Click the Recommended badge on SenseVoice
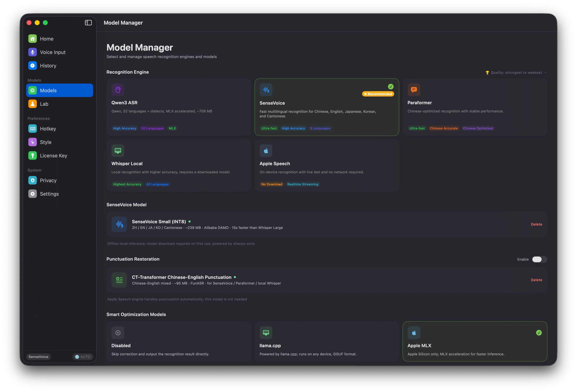This screenshot has width=577, height=392. click(x=378, y=94)
